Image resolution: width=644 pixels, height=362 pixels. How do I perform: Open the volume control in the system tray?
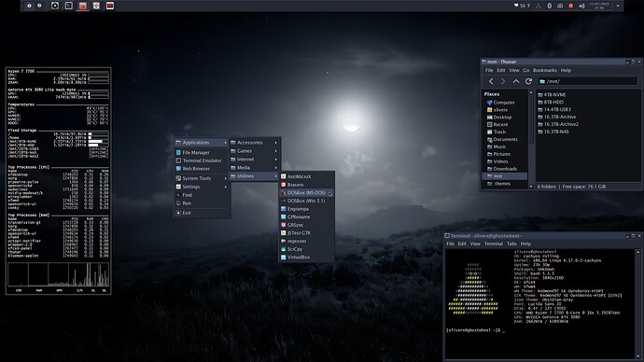coord(581,6)
